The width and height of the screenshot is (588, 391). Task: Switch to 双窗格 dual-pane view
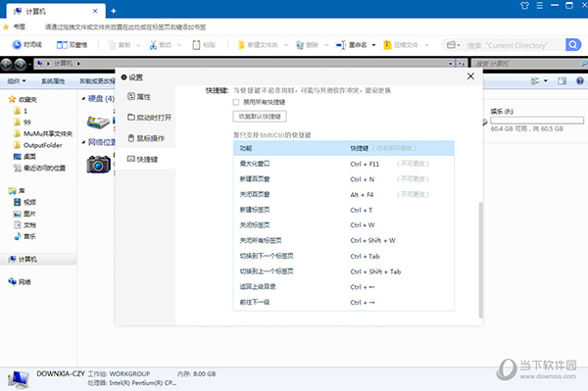click(72, 45)
